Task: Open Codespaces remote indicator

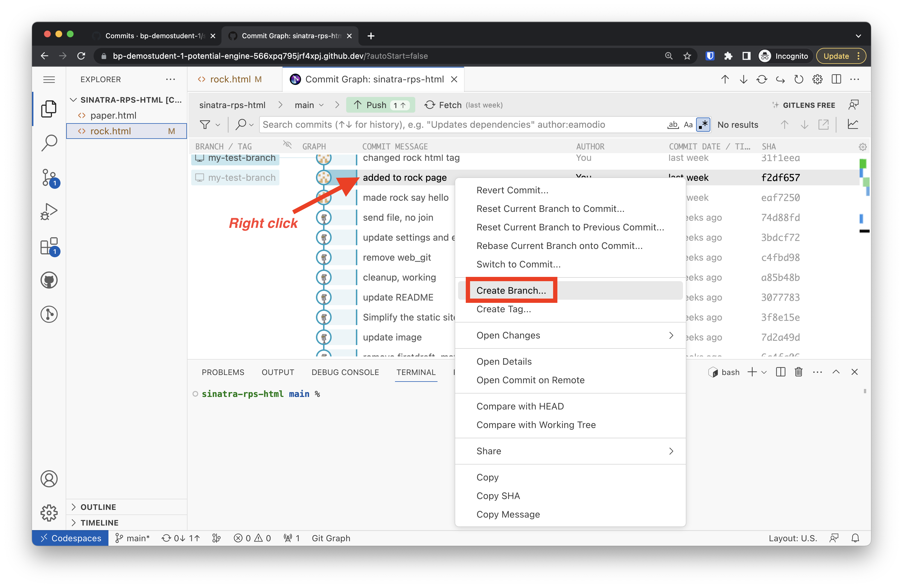Action: pos(70,538)
